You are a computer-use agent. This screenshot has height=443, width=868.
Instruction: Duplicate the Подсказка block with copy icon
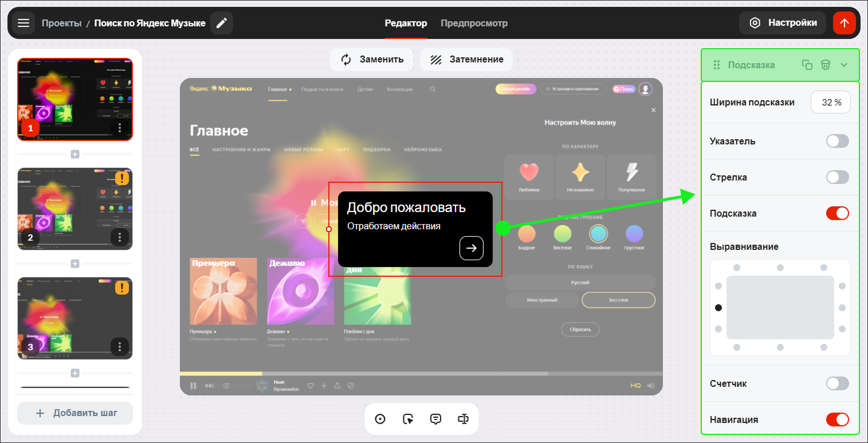(807, 65)
